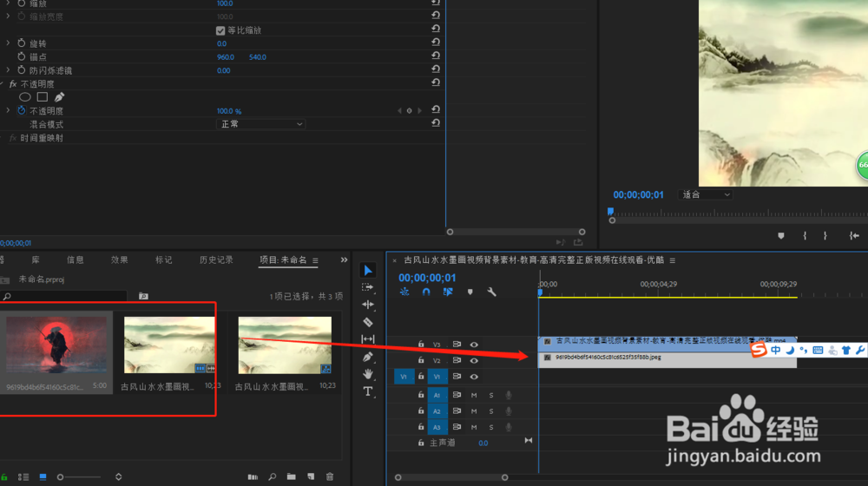Screen dimensions: 868x486
Task: Go to in point in program monitor
Action: pyautogui.click(x=854, y=236)
